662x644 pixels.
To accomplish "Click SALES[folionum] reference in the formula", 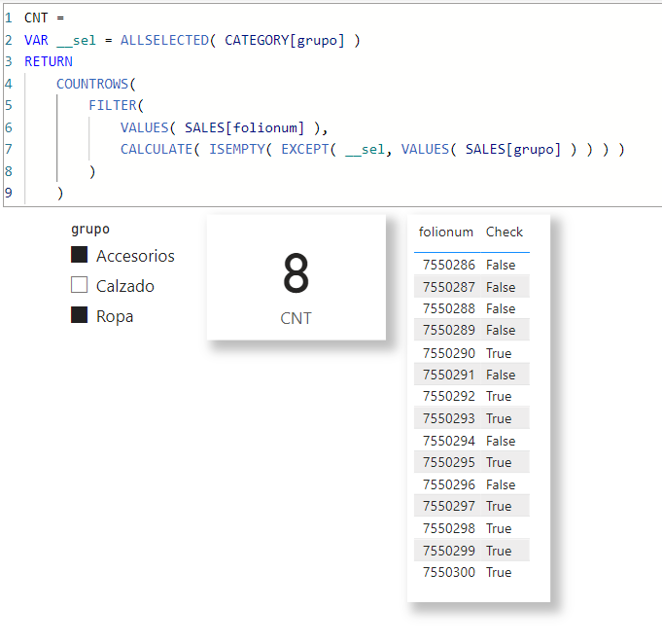I will click(244, 127).
